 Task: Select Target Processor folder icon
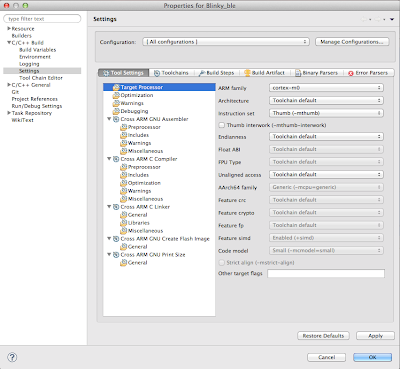pyautogui.click(x=116, y=87)
